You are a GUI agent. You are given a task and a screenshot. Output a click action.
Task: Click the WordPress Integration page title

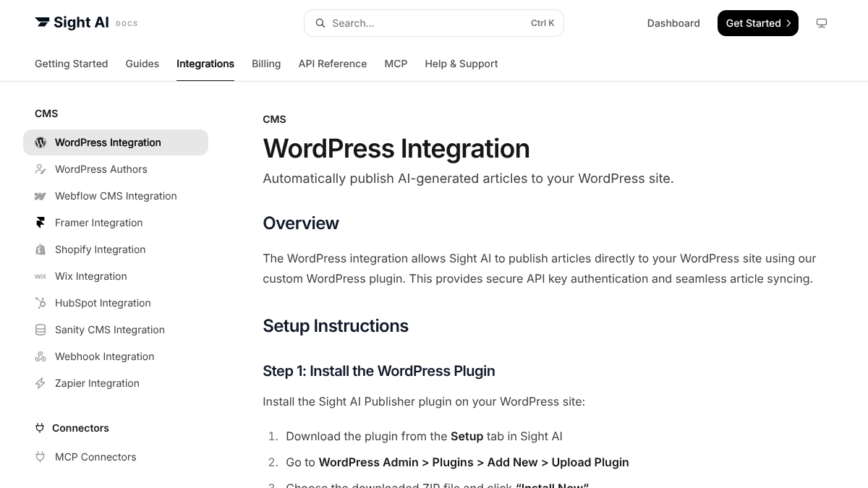[396, 149]
